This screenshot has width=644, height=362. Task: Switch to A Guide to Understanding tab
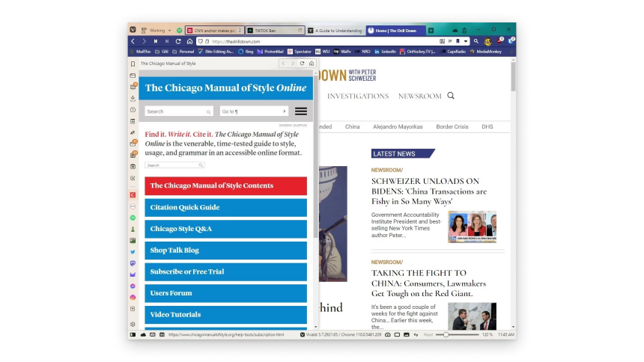(x=335, y=31)
